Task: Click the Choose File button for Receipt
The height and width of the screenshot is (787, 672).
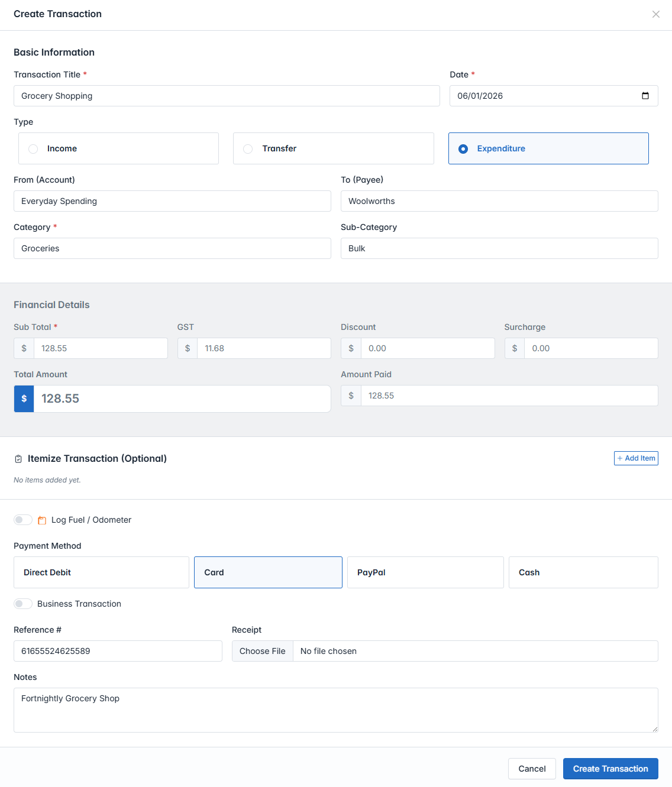Action: pos(263,651)
